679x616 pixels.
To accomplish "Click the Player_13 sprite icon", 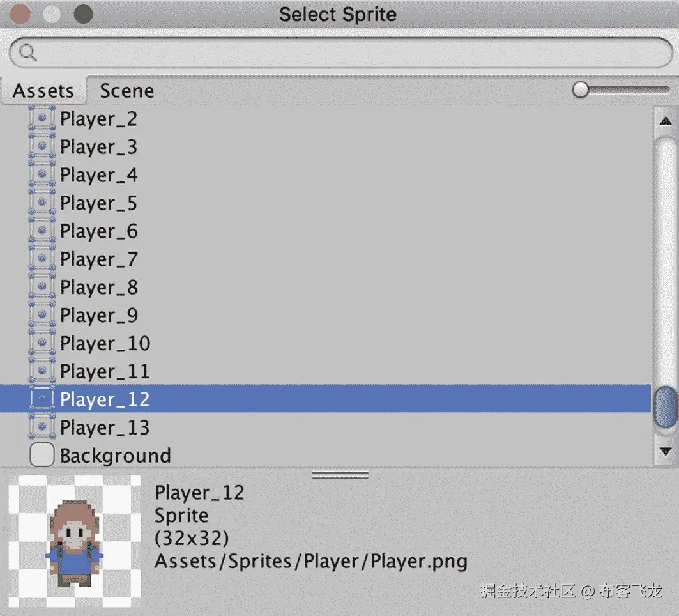I will [42, 427].
